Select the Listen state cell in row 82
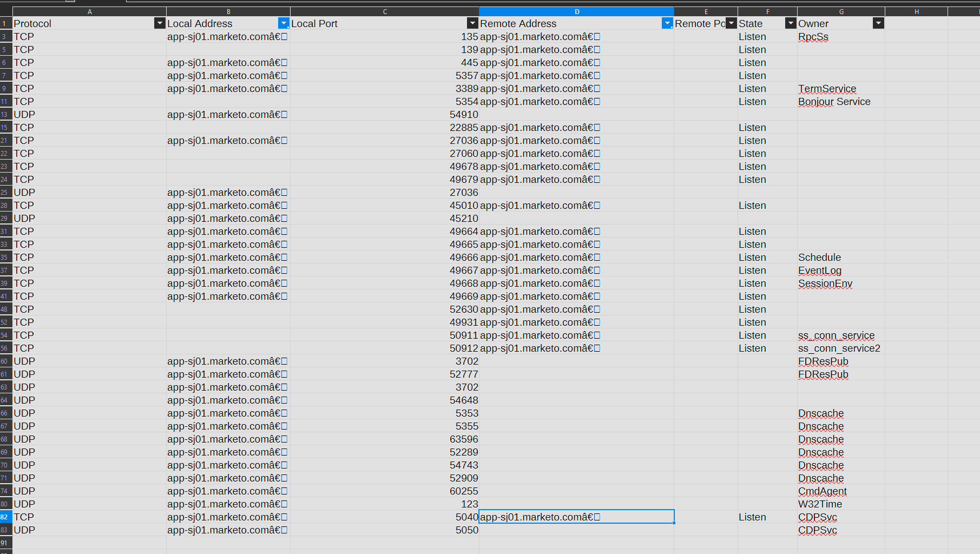This screenshot has width=980, height=554. pos(767,517)
